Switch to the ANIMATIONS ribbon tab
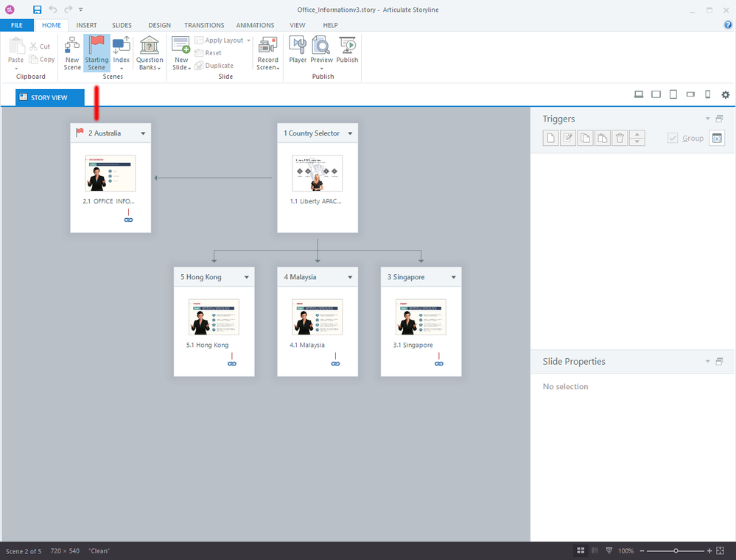736x560 pixels. pos(255,25)
